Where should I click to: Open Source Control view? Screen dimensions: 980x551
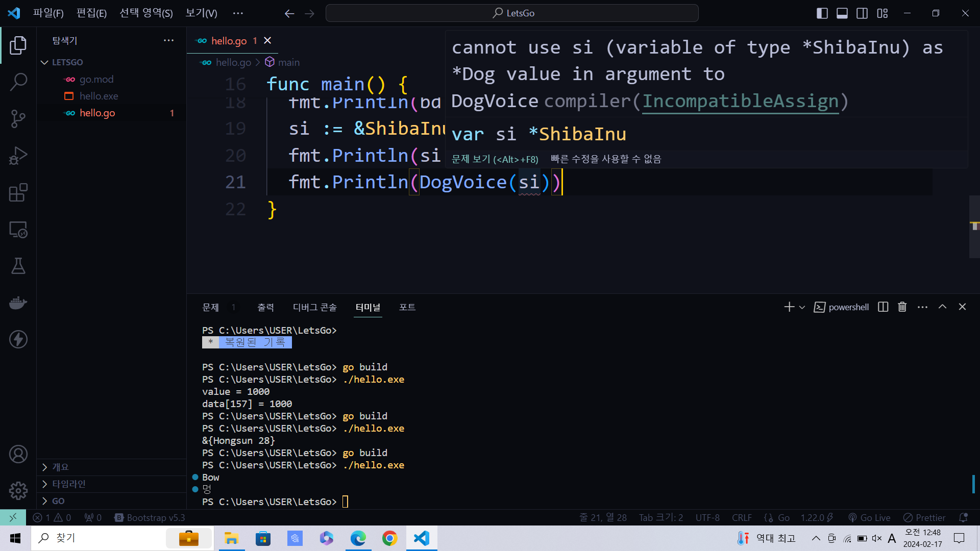click(x=18, y=119)
